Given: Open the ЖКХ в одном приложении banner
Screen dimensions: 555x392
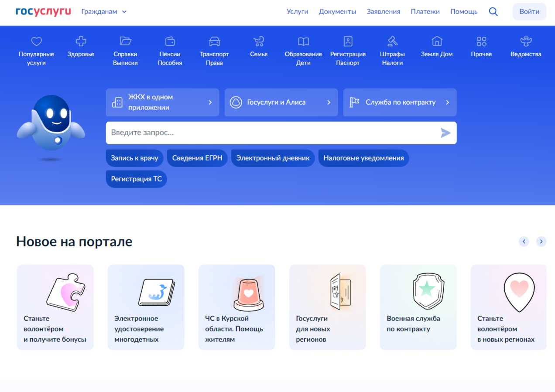Looking at the screenshot, I should (x=162, y=102).
